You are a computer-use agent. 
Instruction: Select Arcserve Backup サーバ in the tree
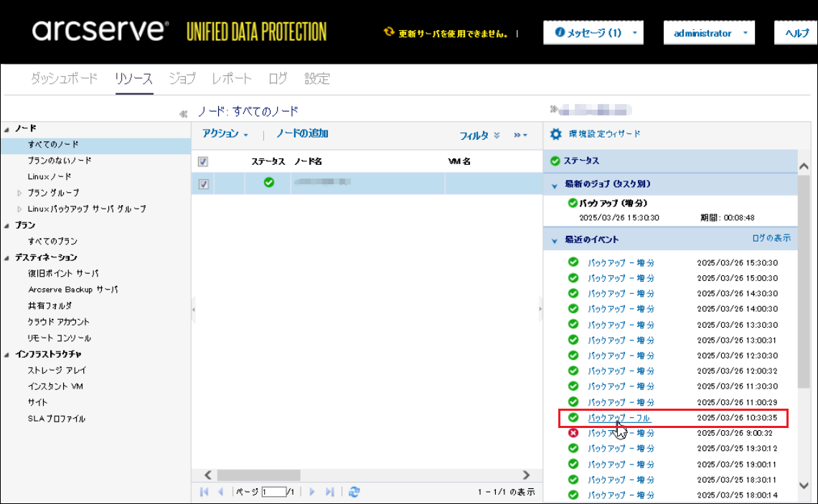[73, 290]
